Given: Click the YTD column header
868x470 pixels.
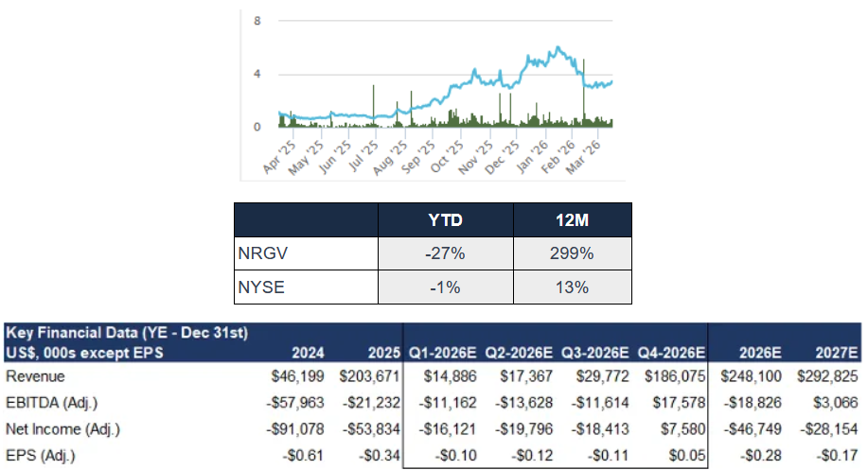Looking at the screenshot, I should point(445,220).
